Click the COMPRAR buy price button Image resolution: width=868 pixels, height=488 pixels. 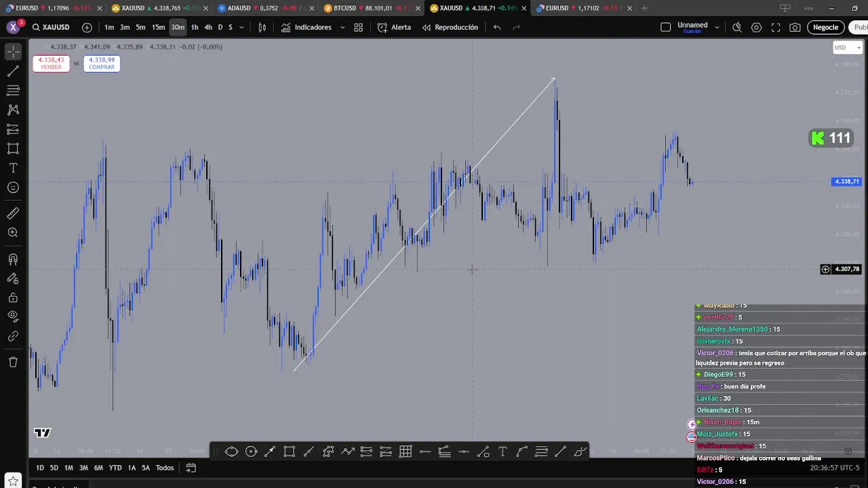102,63
